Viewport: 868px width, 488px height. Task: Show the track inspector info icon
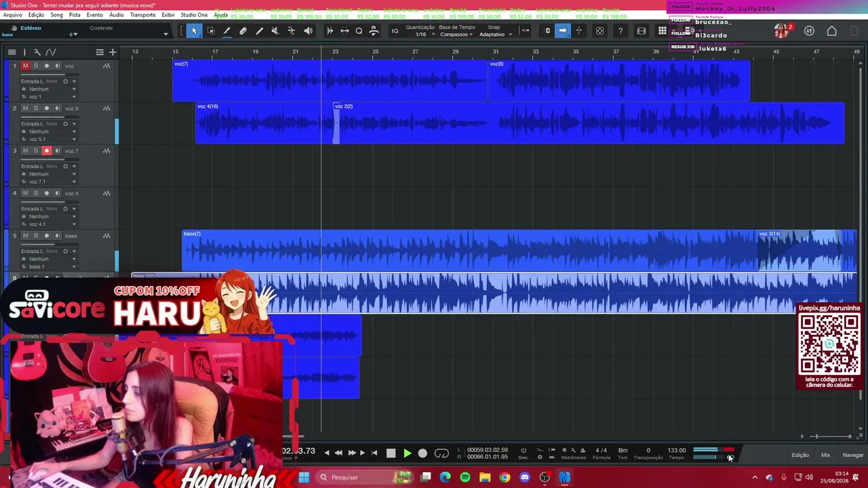(x=24, y=52)
